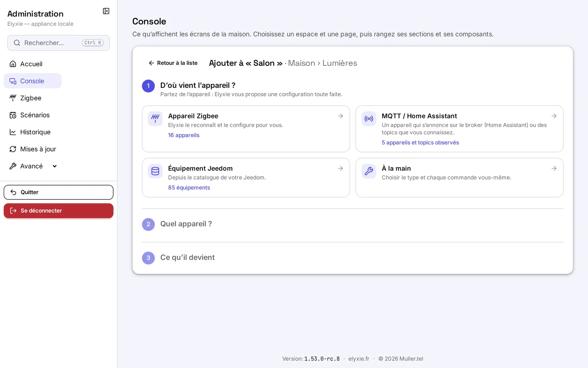Click the Mises à jour menu label
Viewport: 588px width, 368px height.
38,149
